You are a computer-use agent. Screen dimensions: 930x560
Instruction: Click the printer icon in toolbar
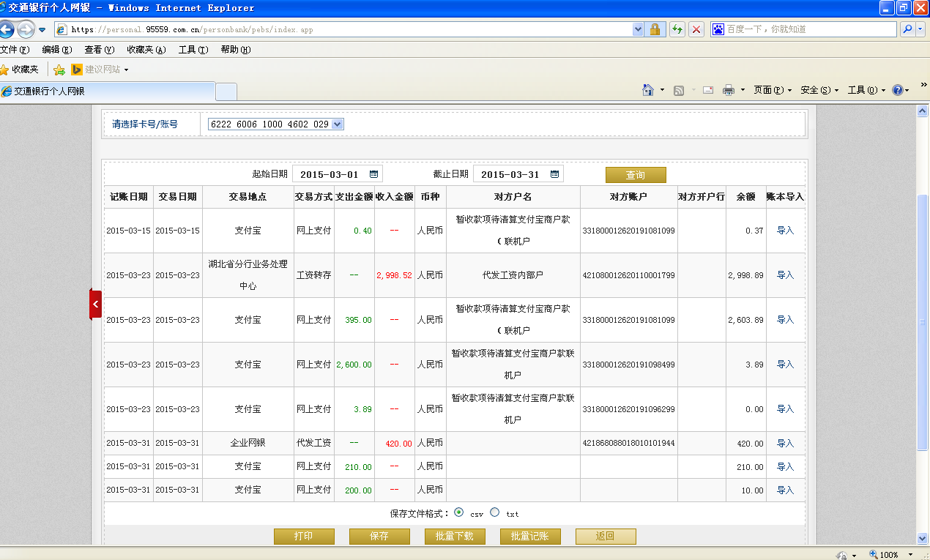(x=729, y=90)
